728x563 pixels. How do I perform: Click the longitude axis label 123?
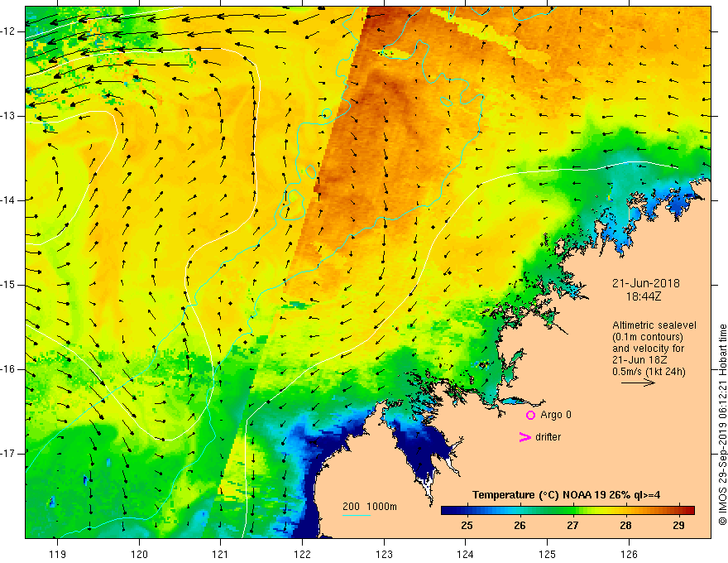(384, 554)
